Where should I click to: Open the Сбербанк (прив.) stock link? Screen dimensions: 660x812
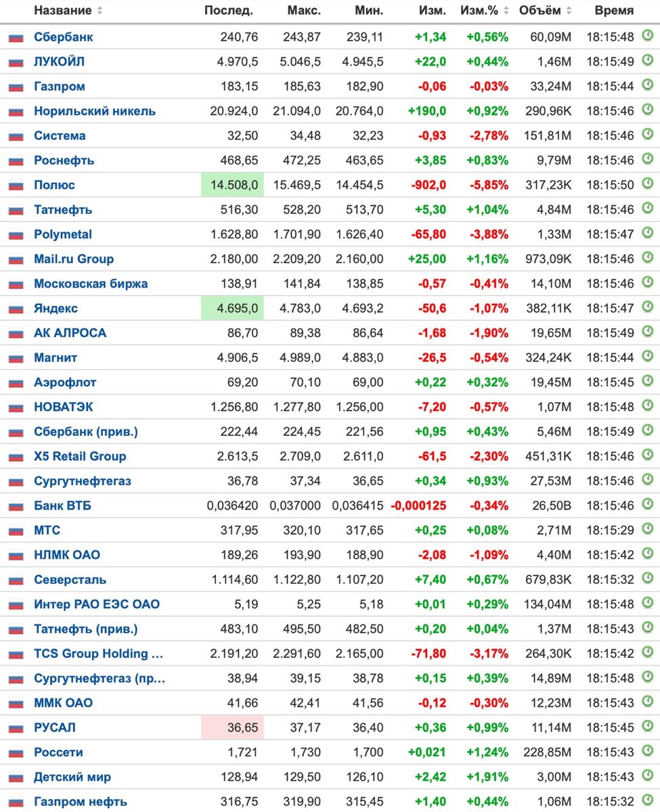[x=86, y=432]
